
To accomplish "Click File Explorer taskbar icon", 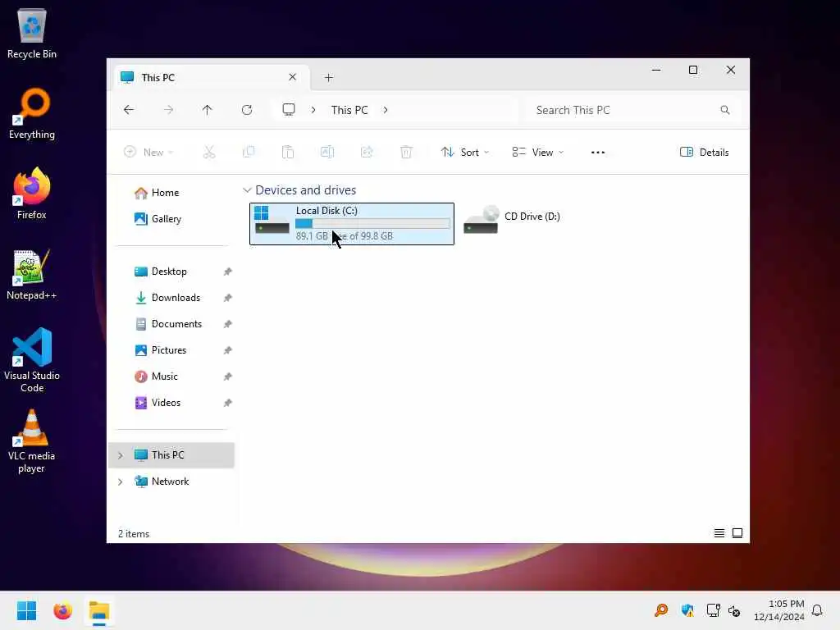I will pos(99,610).
